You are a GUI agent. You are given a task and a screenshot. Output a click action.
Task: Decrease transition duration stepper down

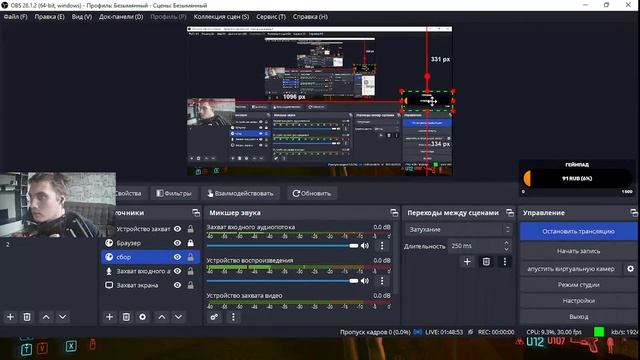tap(507, 249)
